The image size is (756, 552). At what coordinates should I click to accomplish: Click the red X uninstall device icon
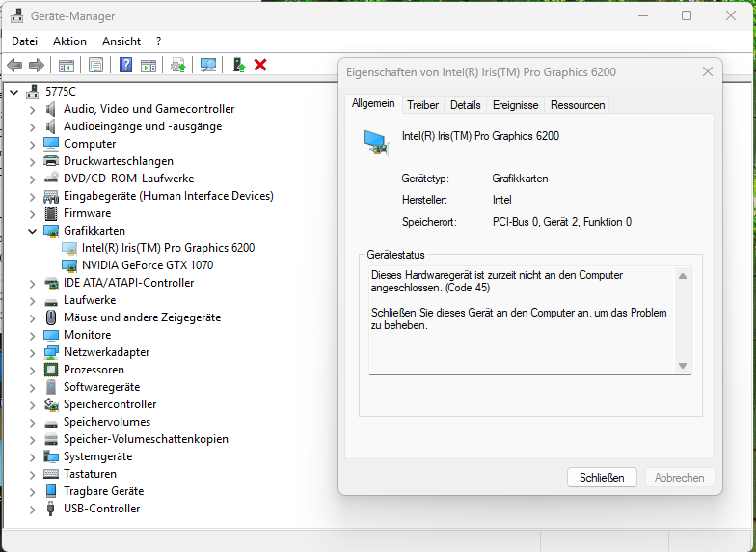pos(260,65)
